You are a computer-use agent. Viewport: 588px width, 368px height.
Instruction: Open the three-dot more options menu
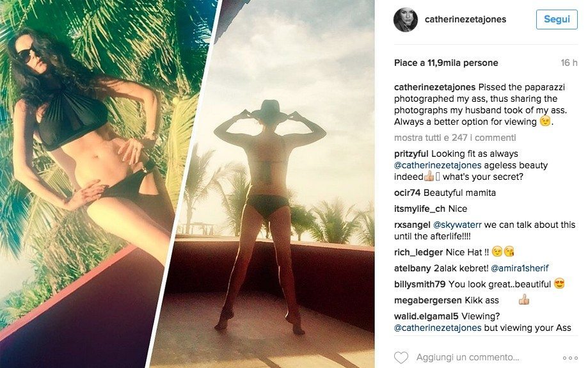[570, 358]
